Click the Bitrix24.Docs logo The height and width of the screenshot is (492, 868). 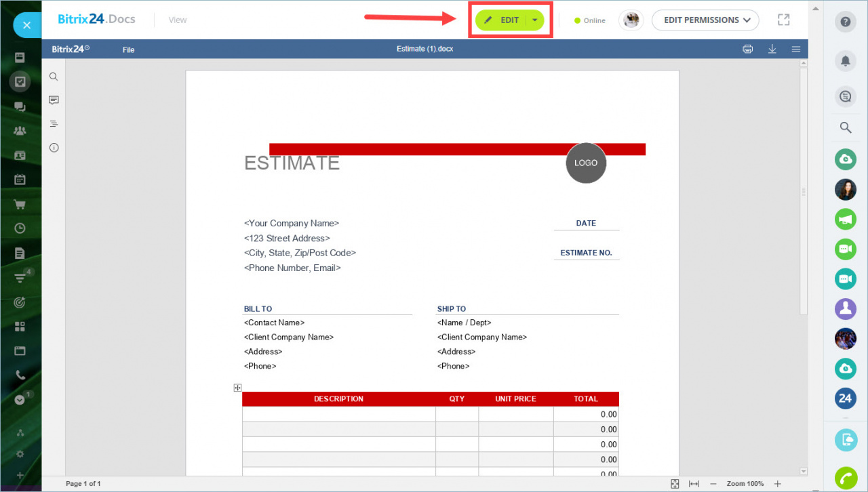[x=96, y=19]
